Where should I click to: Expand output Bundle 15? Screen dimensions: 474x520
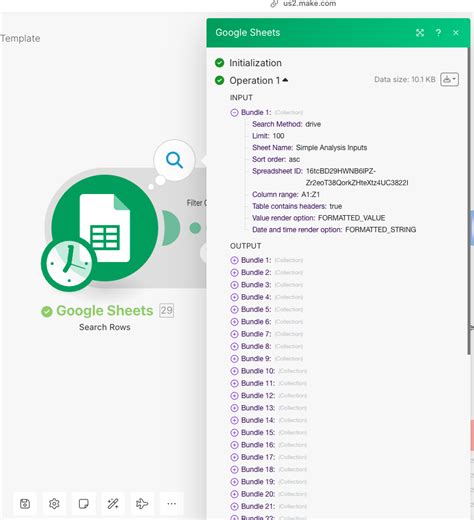234,433
